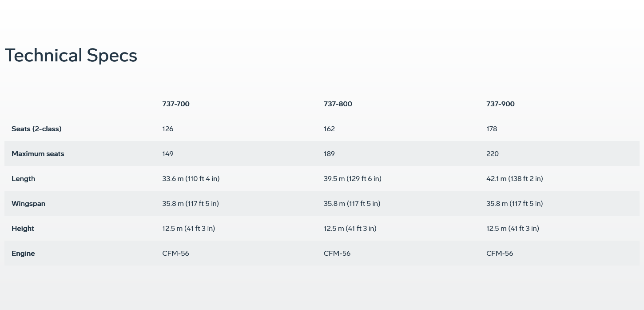This screenshot has height=310, width=644.
Task: Click 126 seats value for 737-700
Action: click(168, 129)
